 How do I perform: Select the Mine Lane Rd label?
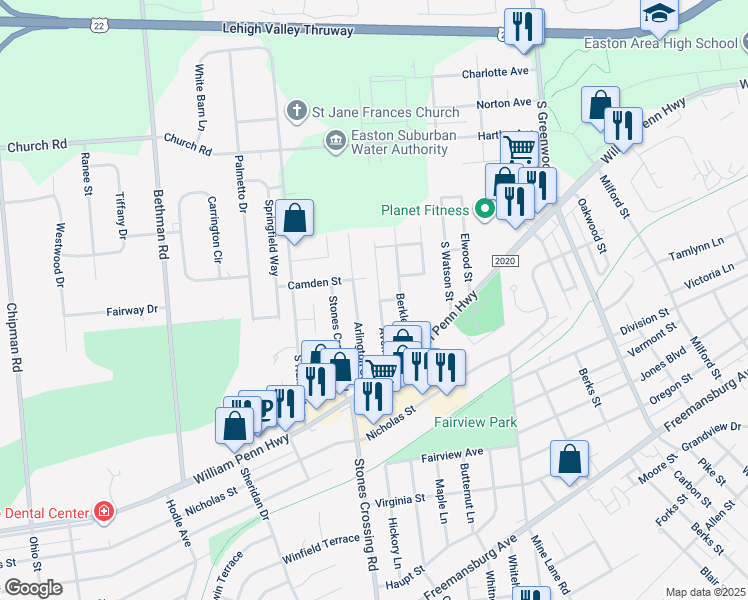point(551,564)
